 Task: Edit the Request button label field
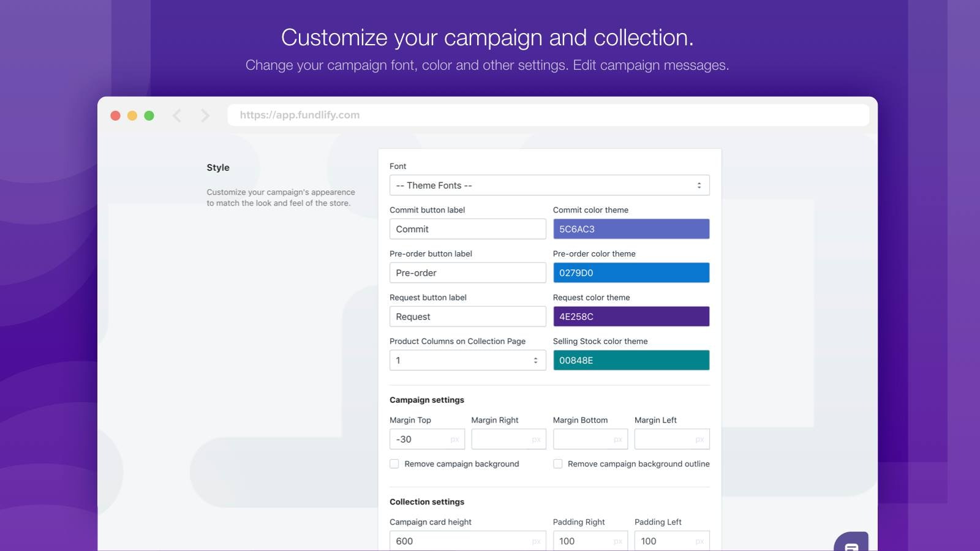(x=467, y=317)
